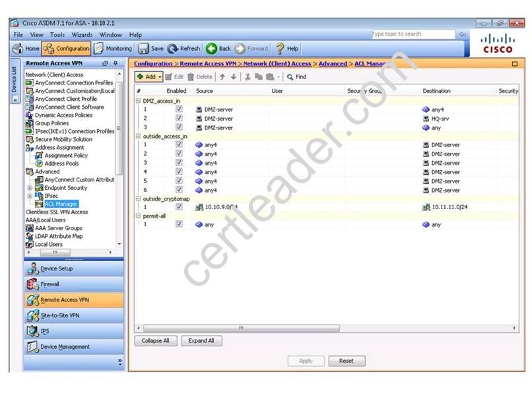Click the Forward arrow icon
532x399 pixels.
tap(240, 49)
